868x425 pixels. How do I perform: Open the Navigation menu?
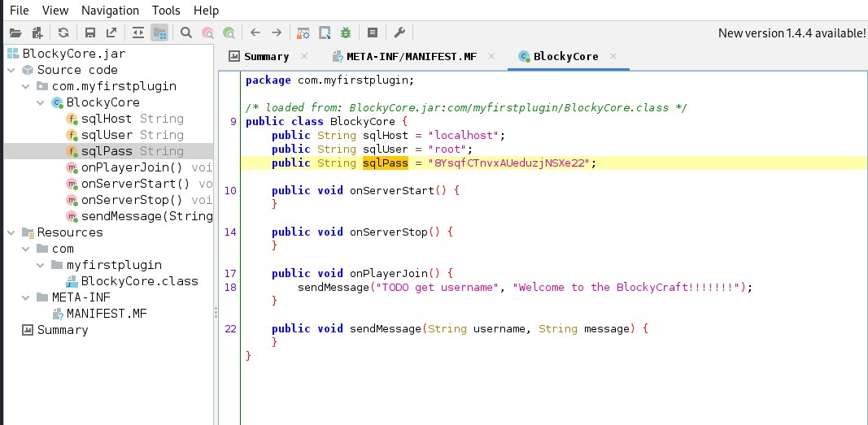[x=110, y=11]
